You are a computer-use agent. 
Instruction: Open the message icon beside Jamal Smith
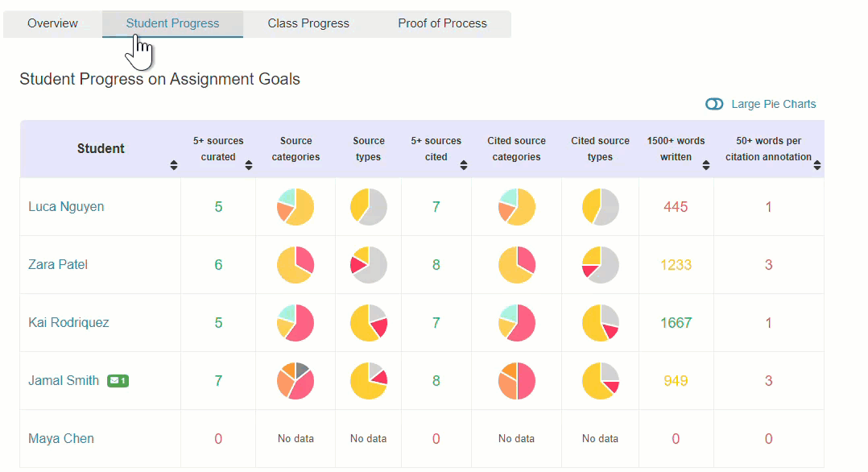[118, 380]
